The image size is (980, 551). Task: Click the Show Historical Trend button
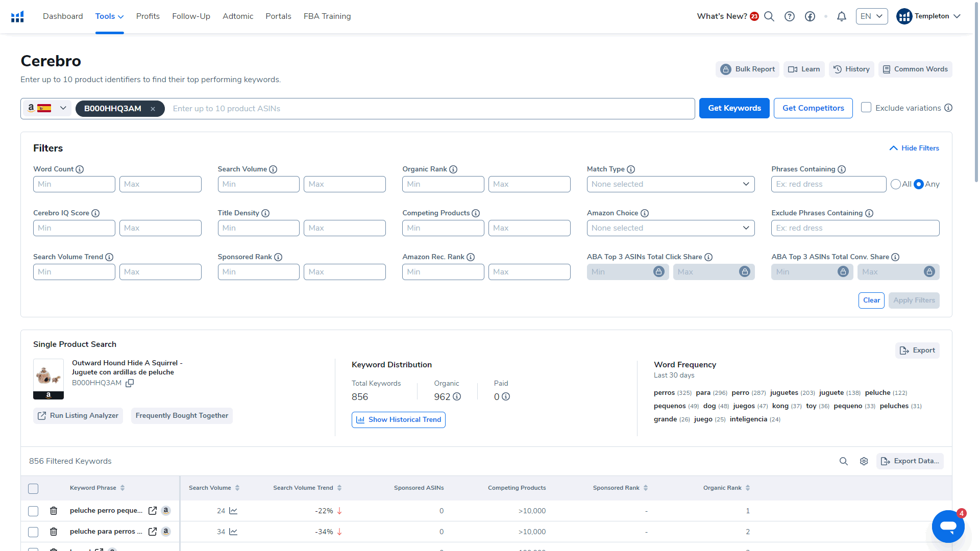(x=398, y=420)
